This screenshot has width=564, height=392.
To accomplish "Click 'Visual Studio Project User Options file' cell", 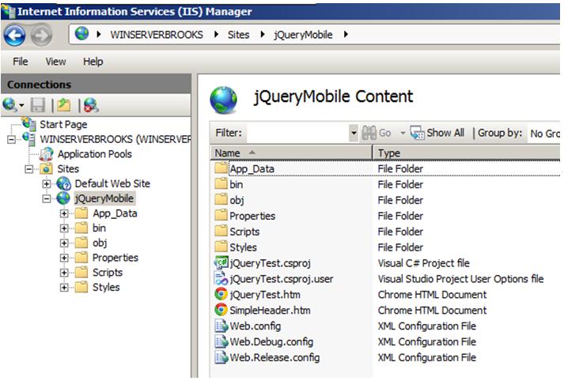I will pyautogui.click(x=460, y=279).
